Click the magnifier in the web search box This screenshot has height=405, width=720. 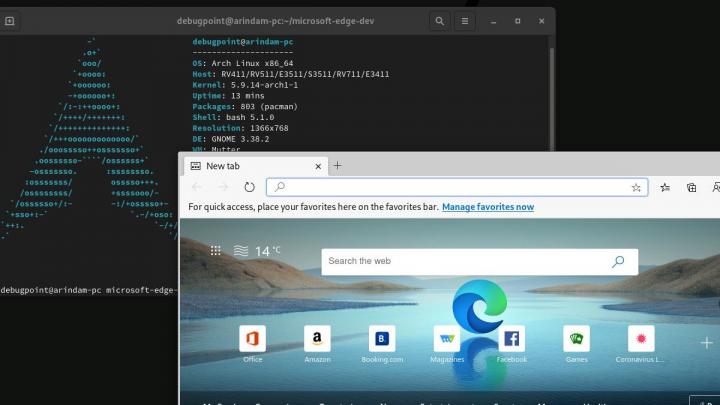618,261
